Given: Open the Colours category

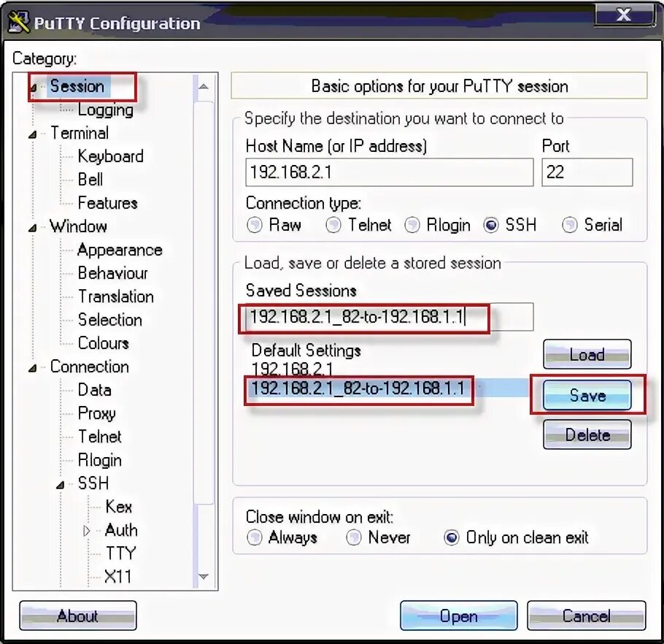Looking at the screenshot, I should [x=104, y=343].
